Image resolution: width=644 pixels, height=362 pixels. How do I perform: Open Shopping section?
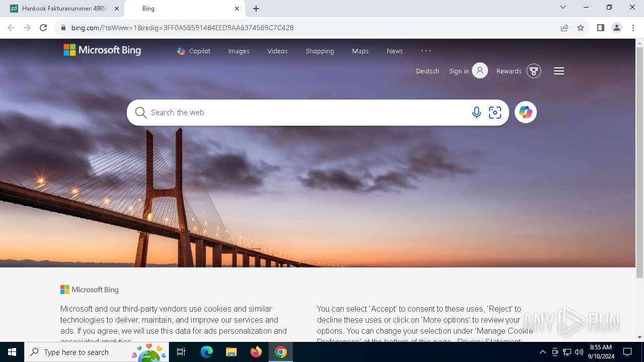320,51
